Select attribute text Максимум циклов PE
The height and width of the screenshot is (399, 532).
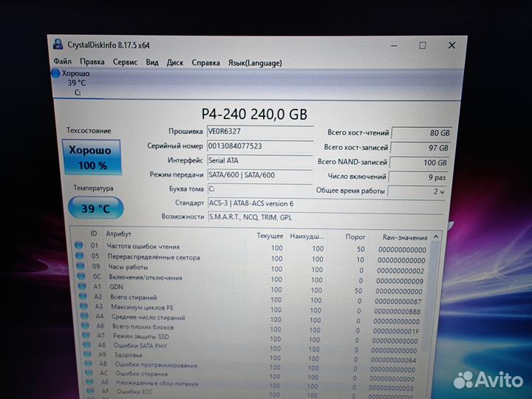point(142,307)
